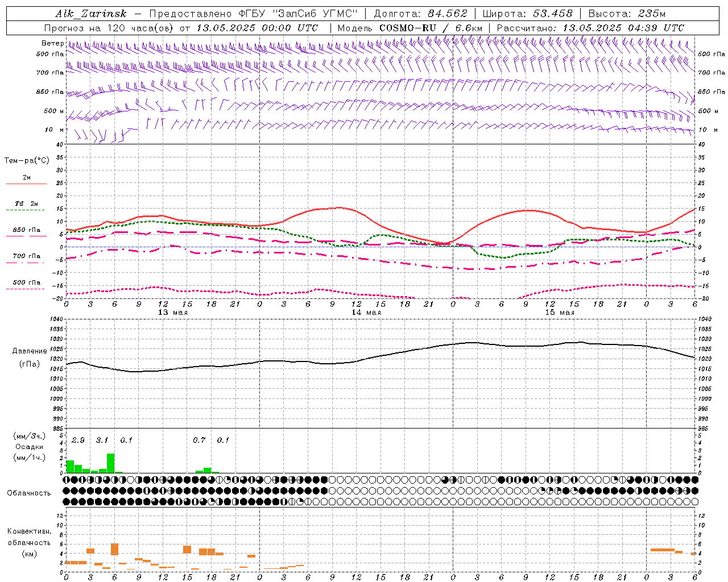Select the 0.7 precipitation total value

[x=199, y=440]
